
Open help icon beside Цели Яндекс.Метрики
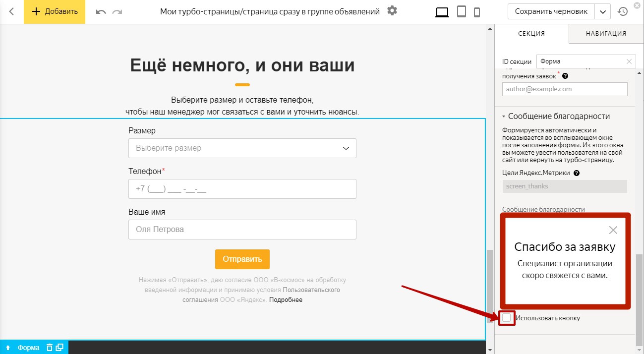pyautogui.click(x=577, y=173)
